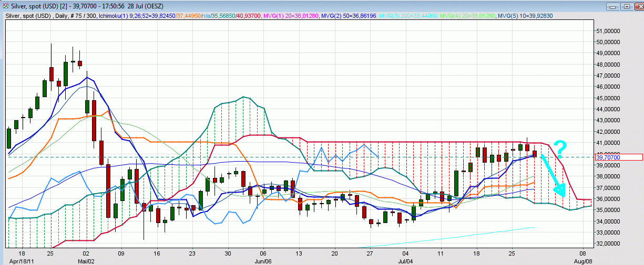Click the chart window icon in title bar

pyautogui.click(x=6, y=6)
